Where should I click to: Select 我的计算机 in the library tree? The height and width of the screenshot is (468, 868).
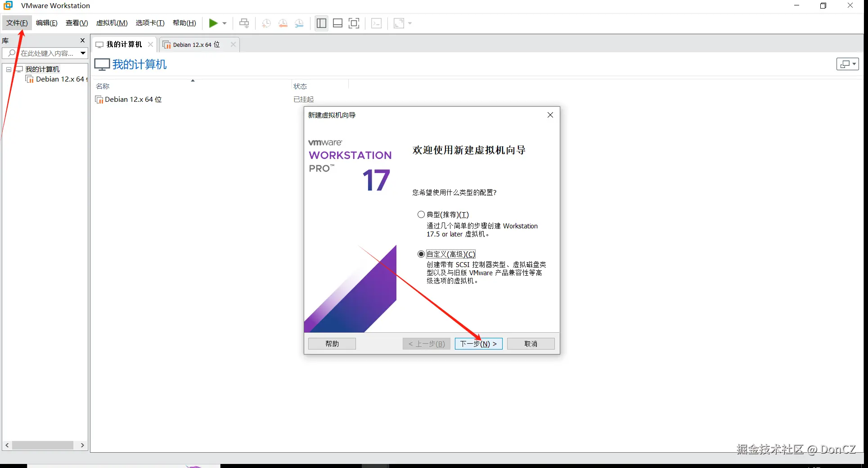pos(42,69)
